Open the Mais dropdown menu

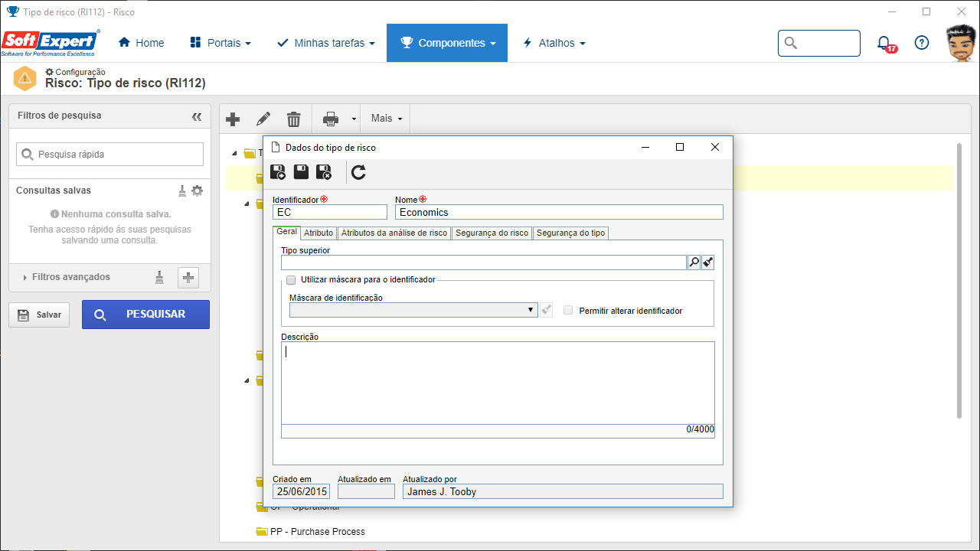(x=387, y=119)
